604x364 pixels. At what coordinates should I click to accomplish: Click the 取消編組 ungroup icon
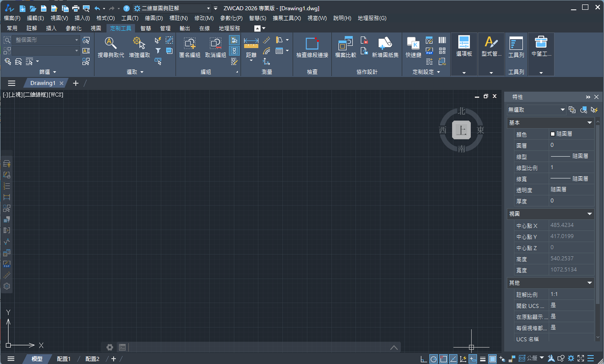tap(215, 47)
